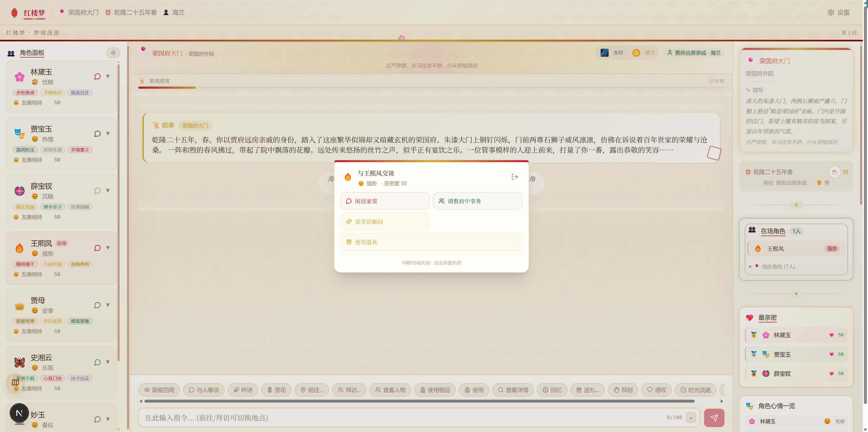Image resolution: width=868 pixels, height=432 pixels.
Task: Expand 史湘云 character card arrow
Action: pyautogui.click(x=108, y=363)
